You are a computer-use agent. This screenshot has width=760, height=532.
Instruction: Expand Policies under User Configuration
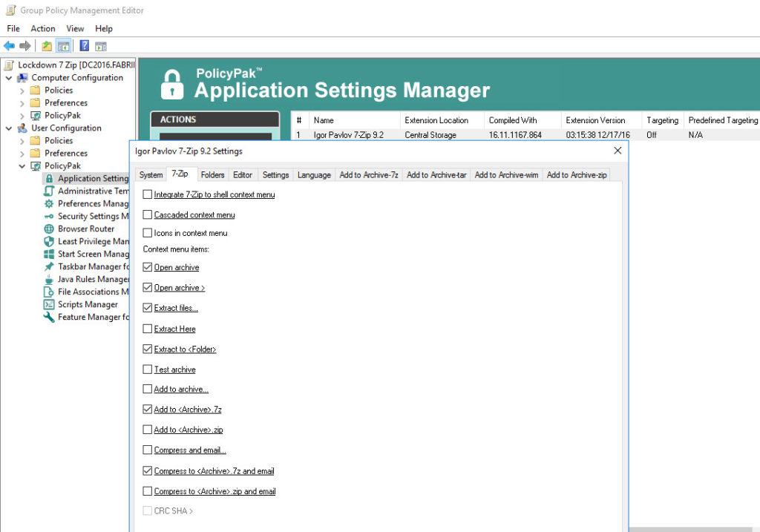(x=22, y=141)
